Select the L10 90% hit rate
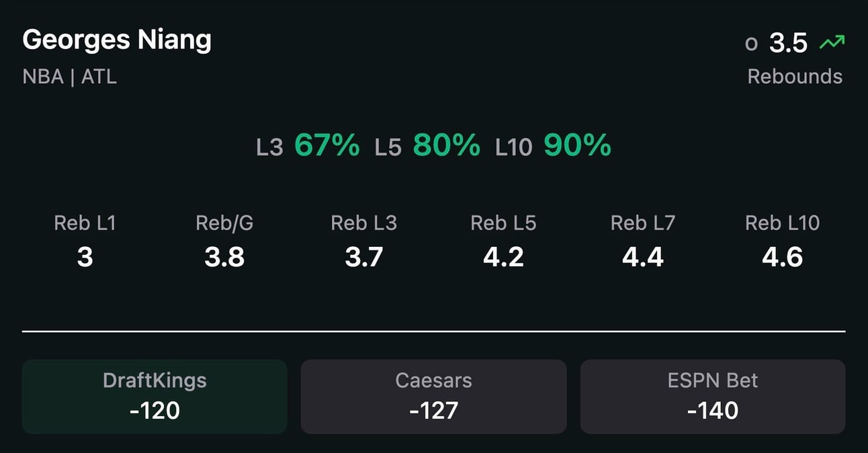Viewport: 868px width, 453px height. (x=554, y=145)
